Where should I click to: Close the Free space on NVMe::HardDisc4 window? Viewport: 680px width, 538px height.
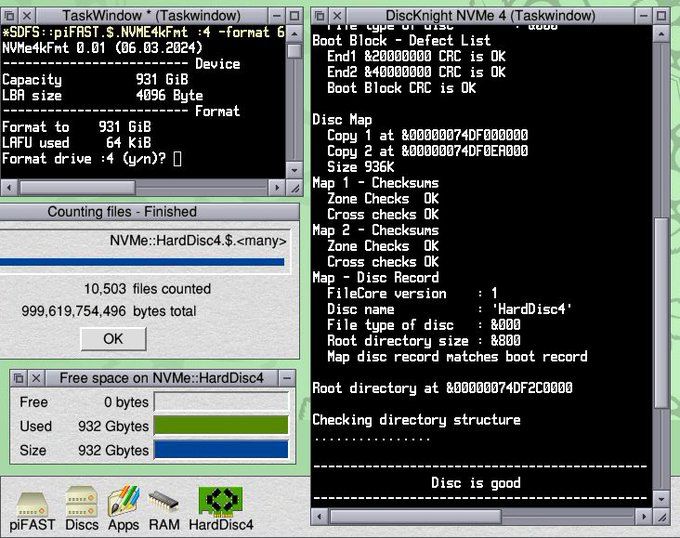(36, 378)
